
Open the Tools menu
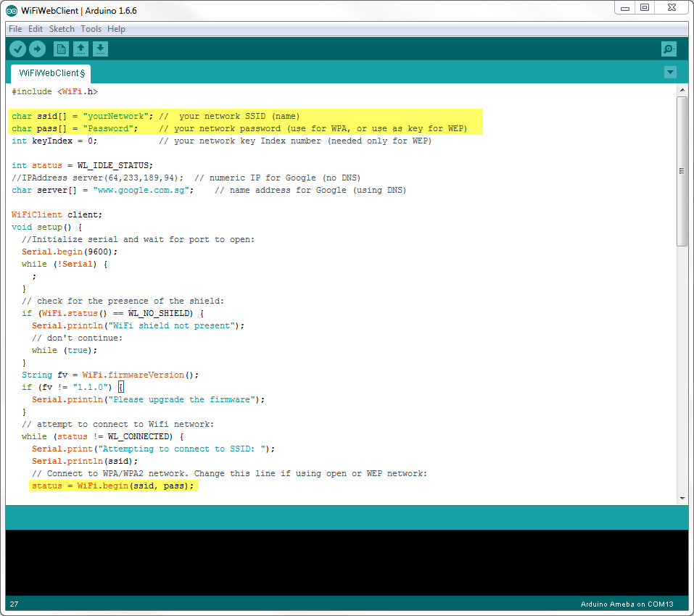(x=91, y=29)
